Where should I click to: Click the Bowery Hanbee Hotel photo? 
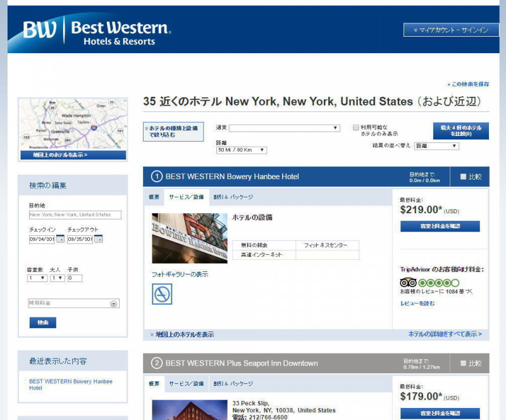pos(190,238)
